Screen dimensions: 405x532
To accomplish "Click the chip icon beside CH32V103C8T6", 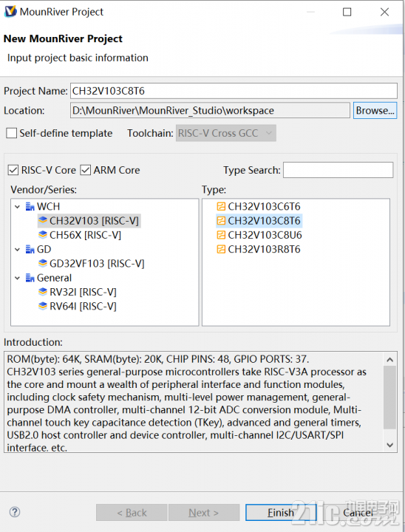I will tap(221, 220).
